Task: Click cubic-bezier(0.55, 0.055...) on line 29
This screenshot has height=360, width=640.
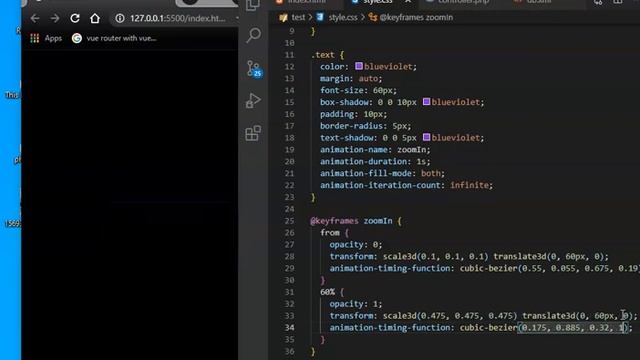Action: point(549,268)
